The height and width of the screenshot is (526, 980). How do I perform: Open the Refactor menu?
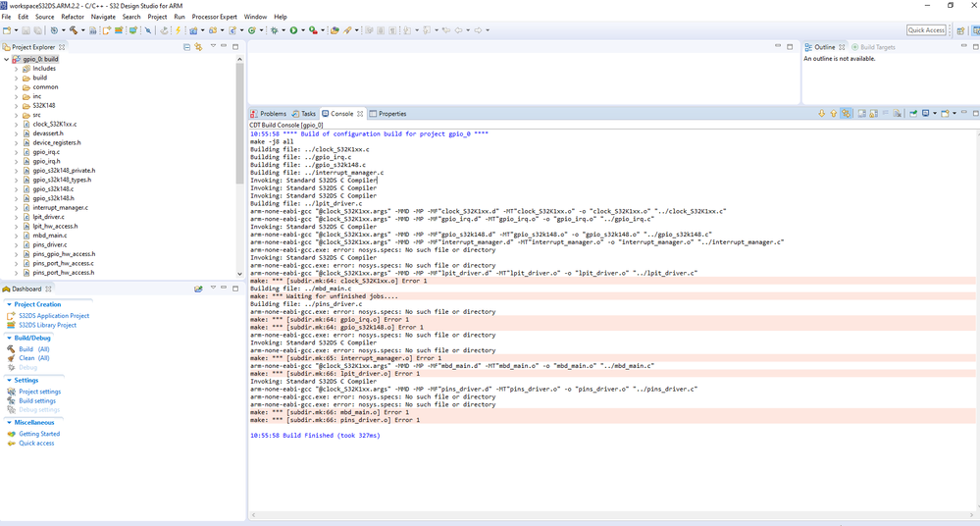(x=73, y=17)
